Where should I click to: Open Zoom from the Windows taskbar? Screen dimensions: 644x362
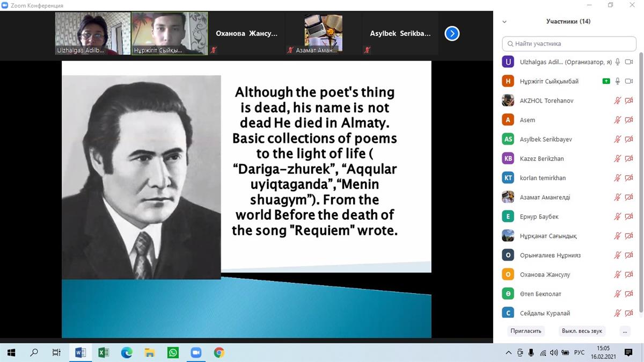point(196,353)
